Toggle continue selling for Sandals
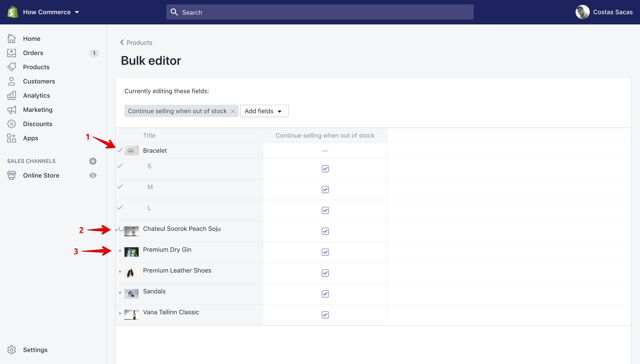The height and width of the screenshot is (364, 640). [325, 294]
